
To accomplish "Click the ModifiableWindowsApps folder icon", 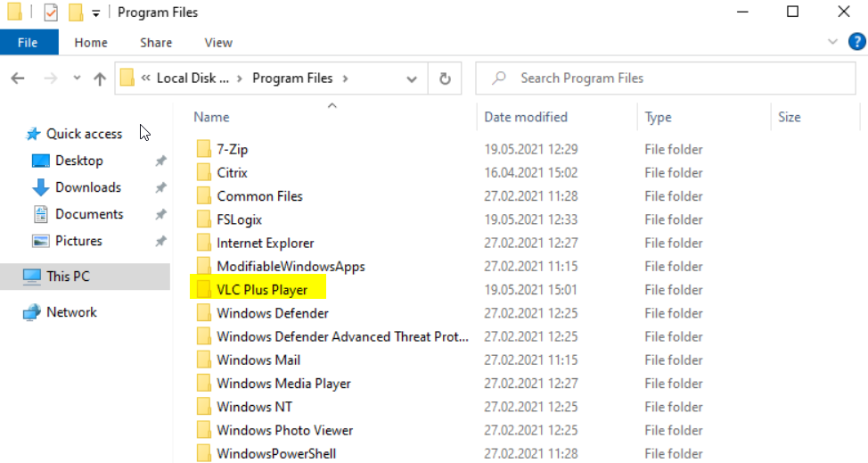I will tap(204, 266).
